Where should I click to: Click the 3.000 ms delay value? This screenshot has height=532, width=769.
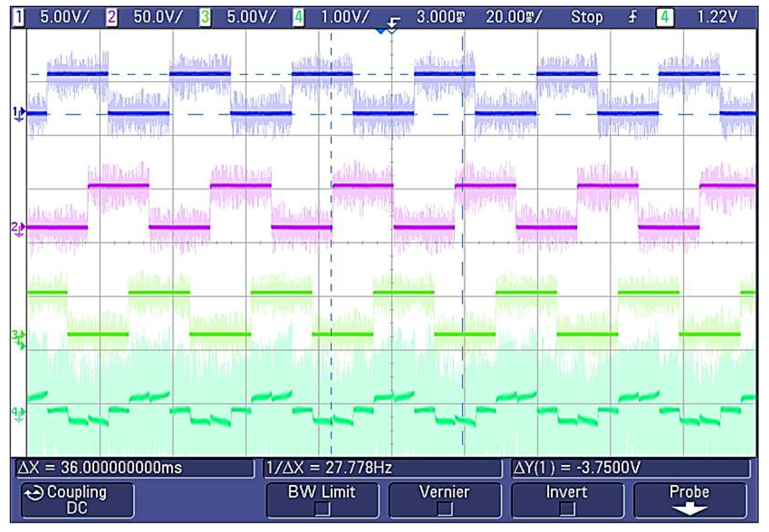click(441, 17)
